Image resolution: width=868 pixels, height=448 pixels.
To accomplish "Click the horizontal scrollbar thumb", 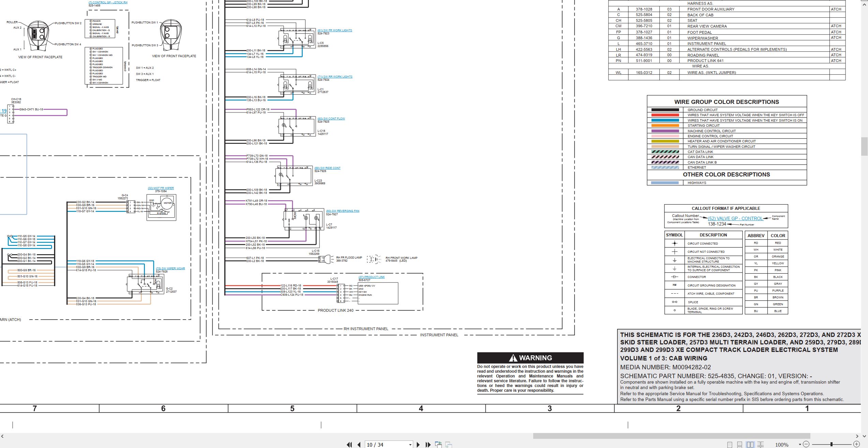I will (x=671, y=436).
